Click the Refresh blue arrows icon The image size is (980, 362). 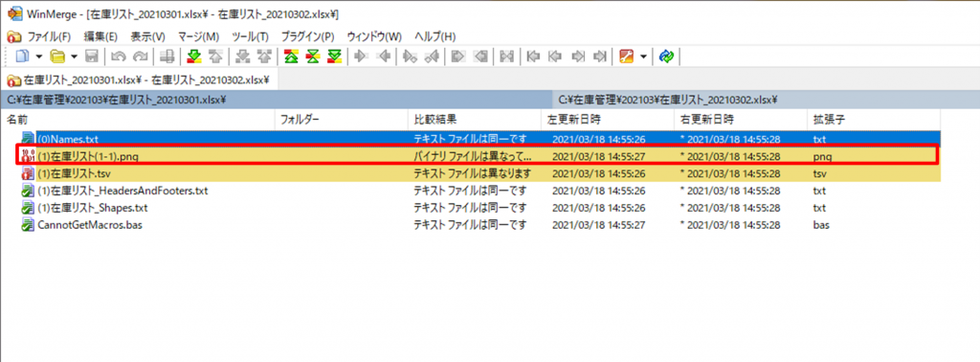666,57
